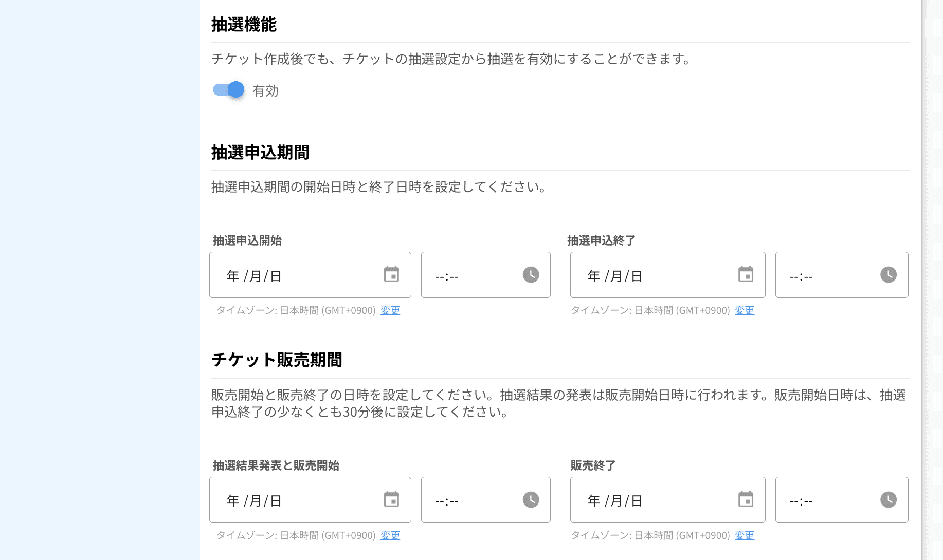Open the clock picker for 抽選申込開始 time
This screenshot has height=560, width=943.
pyautogui.click(x=531, y=275)
